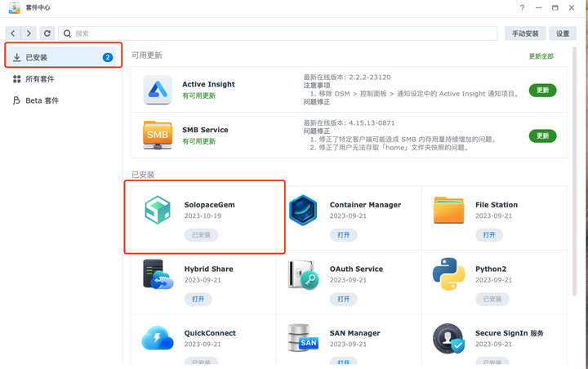Open the SolopaceGem package icon

(x=158, y=210)
